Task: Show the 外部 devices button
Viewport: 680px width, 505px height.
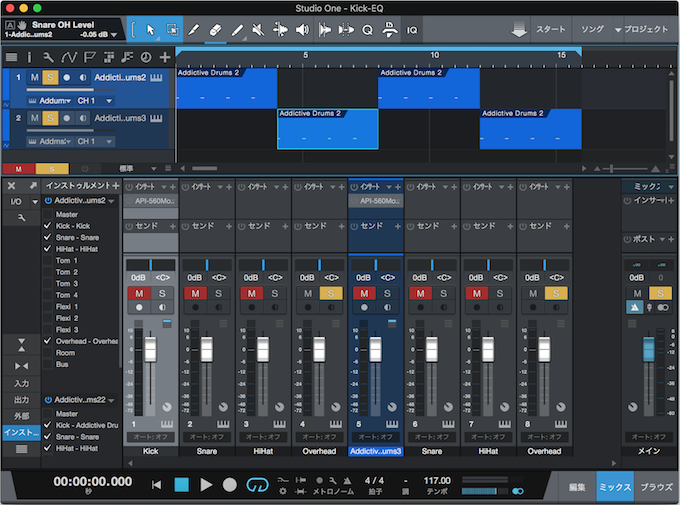Action: click(x=21, y=416)
